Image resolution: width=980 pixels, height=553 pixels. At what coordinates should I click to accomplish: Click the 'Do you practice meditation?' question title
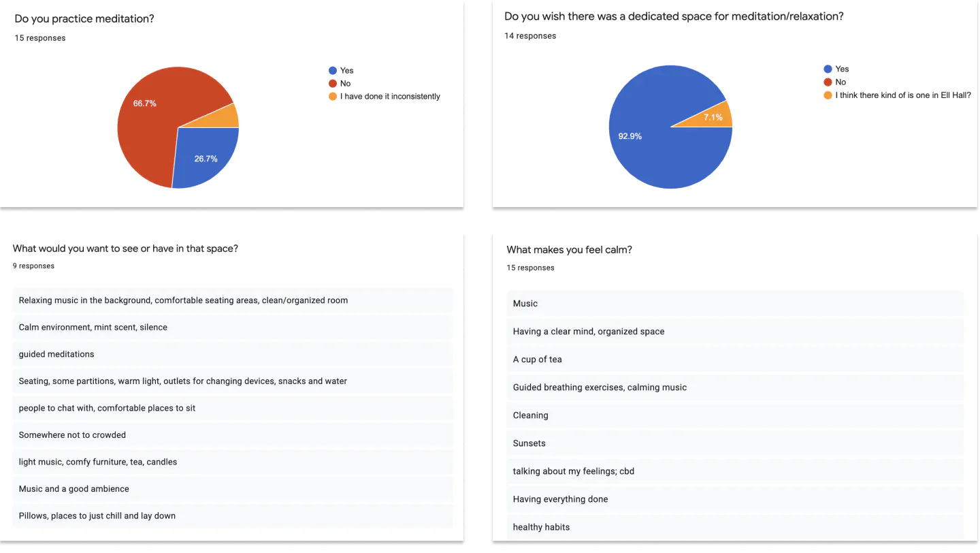[x=84, y=19]
